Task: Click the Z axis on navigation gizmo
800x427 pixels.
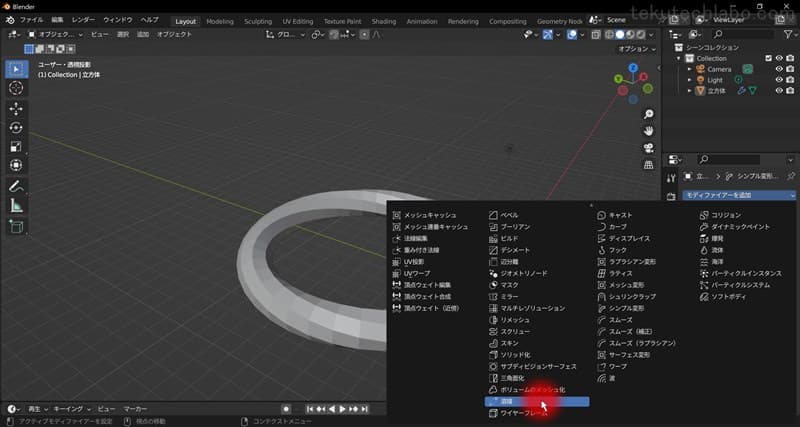Action: click(x=633, y=67)
